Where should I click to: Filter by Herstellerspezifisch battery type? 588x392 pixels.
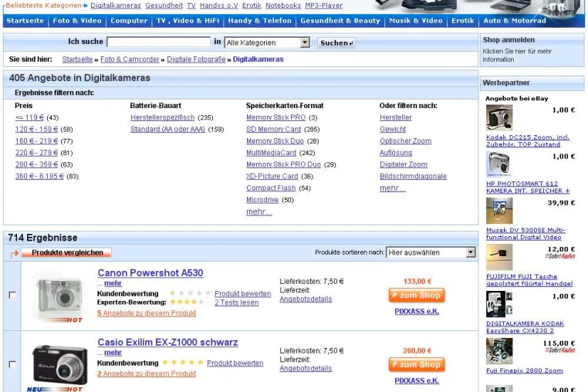pyautogui.click(x=162, y=117)
